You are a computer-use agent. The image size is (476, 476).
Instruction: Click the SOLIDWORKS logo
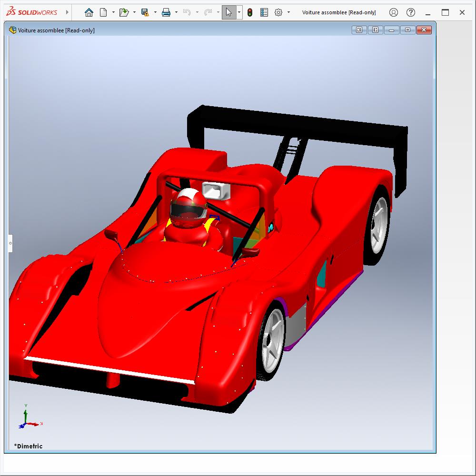(x=32, y=12)
